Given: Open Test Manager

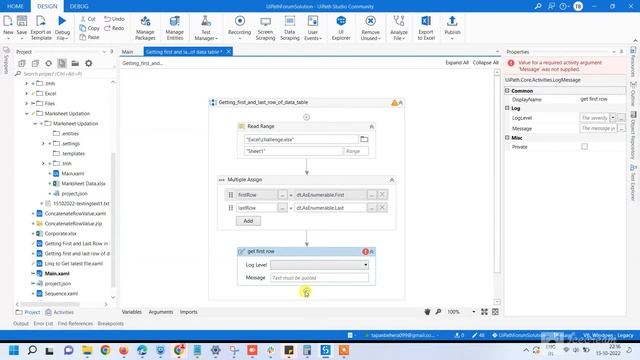Looking at the screenshot, I should tap(206, 27).
